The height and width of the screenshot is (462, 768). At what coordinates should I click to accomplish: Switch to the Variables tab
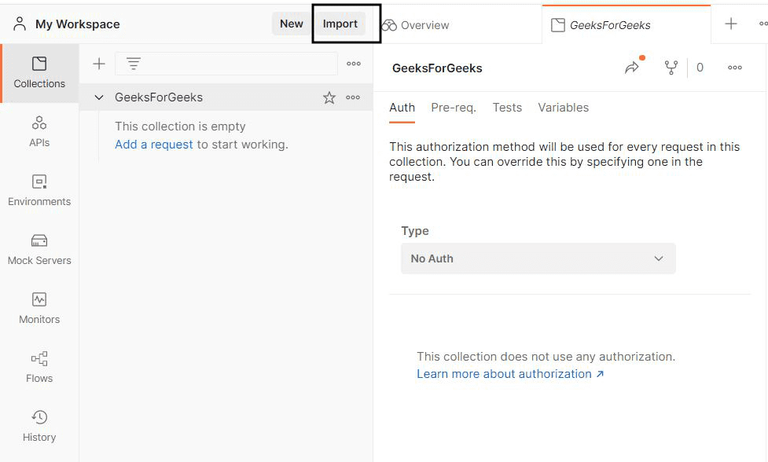[563, 108]
